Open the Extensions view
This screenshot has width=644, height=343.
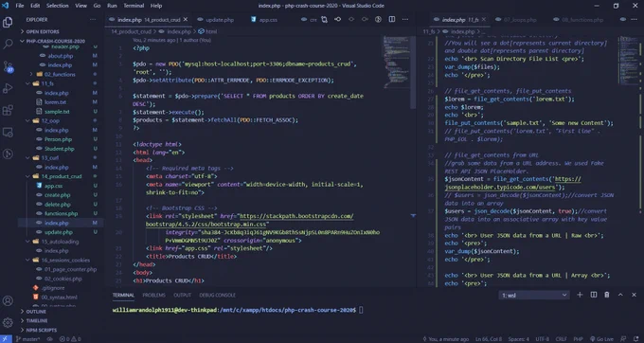pyautogui.click(x=8, y=110)
